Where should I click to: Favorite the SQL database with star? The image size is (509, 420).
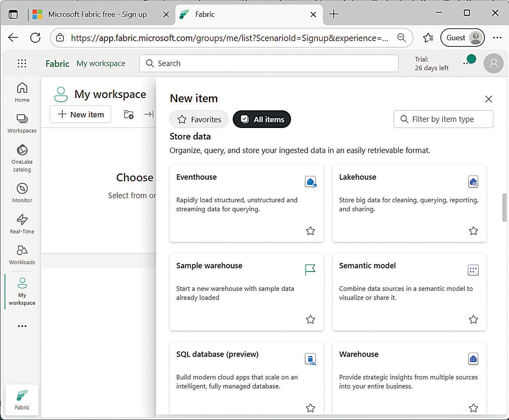311,408
